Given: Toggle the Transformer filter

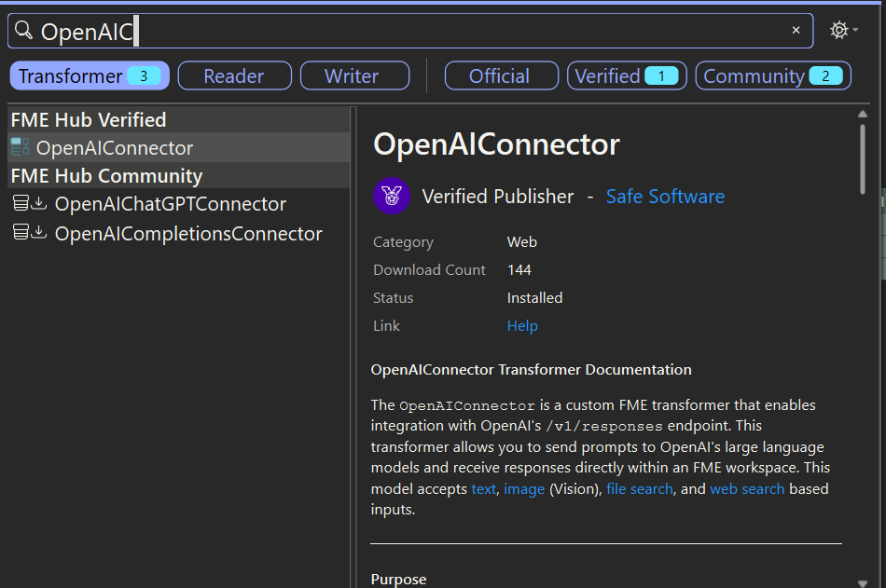Looking at the screenshot, I should coord(90,75).
